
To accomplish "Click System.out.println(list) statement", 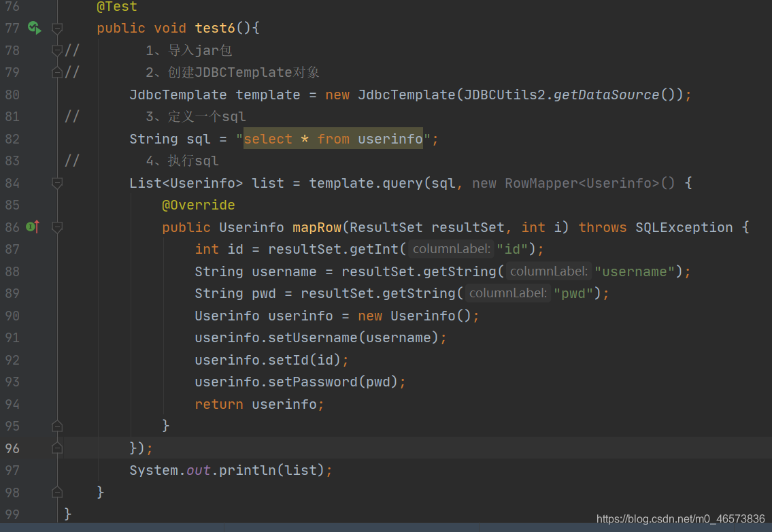I will coord(231,470).
